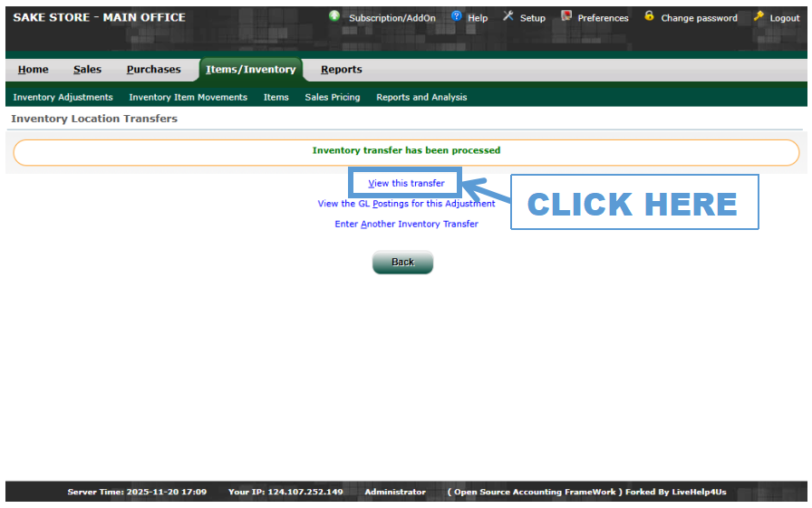Choose Items in the green submenu bar
This screenshot has width=812, height=508.
tap(275, 97)
